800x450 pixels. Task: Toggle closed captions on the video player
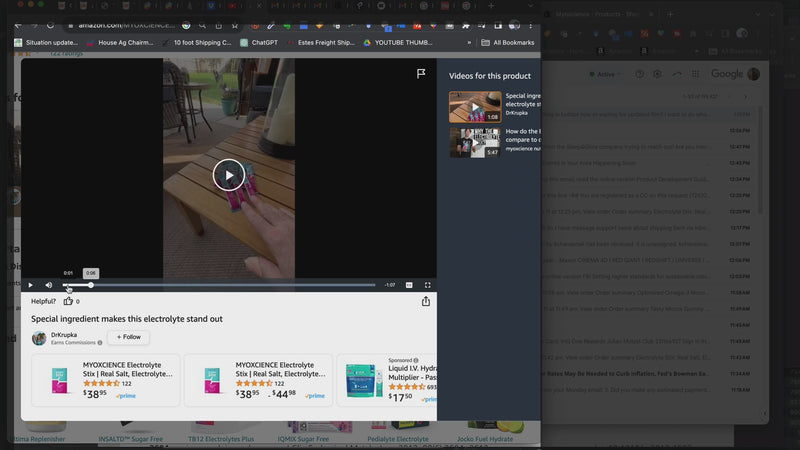(x=409, y=285)
